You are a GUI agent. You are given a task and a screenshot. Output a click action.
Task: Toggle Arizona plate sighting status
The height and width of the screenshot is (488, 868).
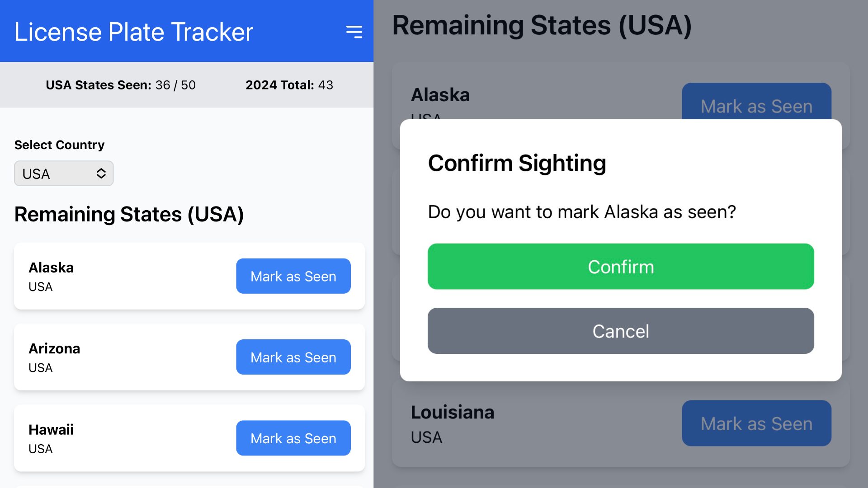[292, 357]
